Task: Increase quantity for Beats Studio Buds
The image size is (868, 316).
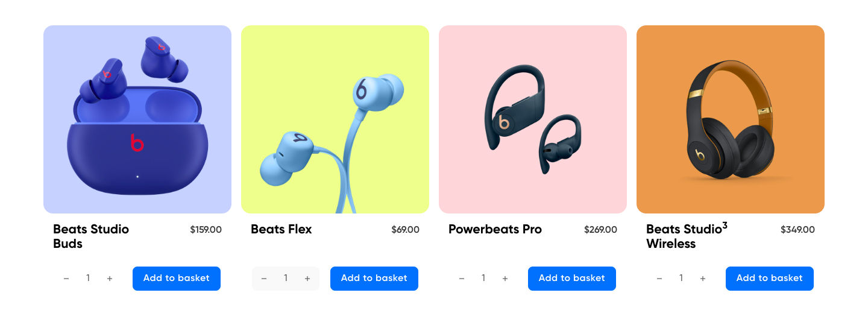Action: tap(110, 279)
